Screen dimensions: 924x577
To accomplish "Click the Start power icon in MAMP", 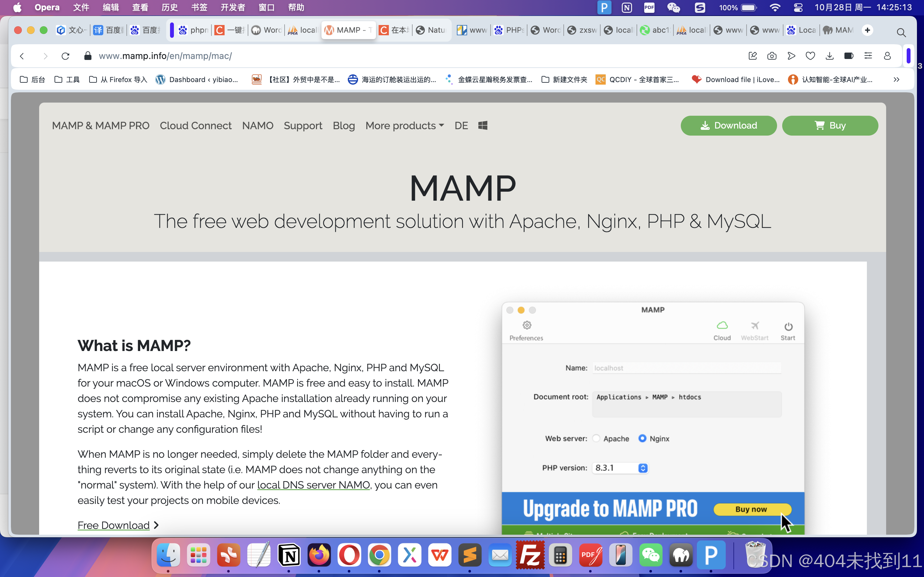I will tap(789, 327).
